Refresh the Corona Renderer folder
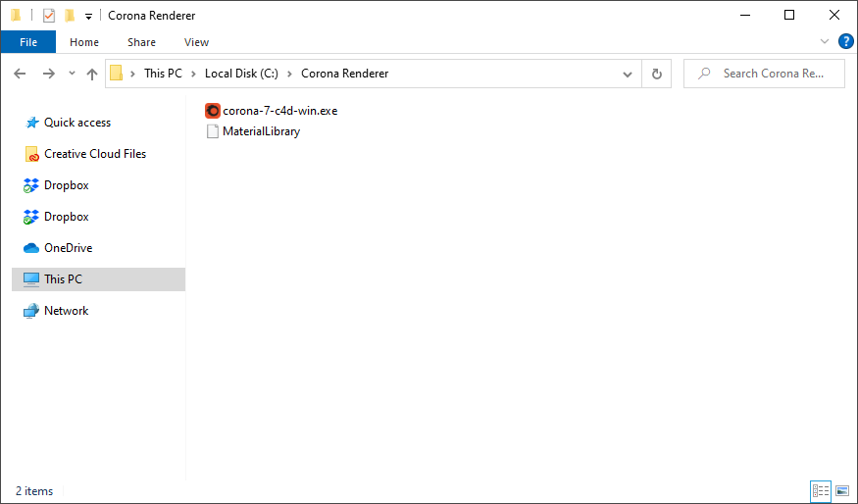Image resolution: width=858 pixels, height=504 pixels. 657,74
